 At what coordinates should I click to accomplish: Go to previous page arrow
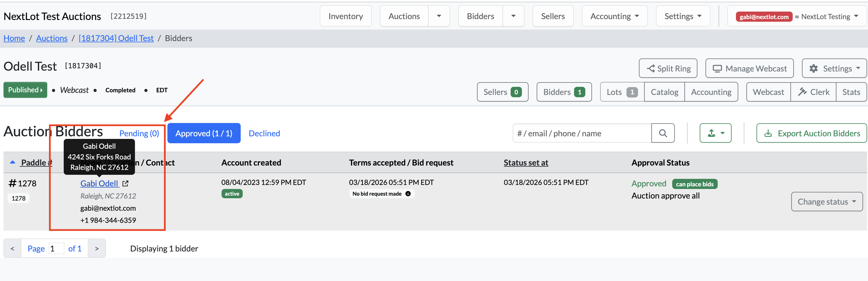pyautogui.click(x=12, y=248)
